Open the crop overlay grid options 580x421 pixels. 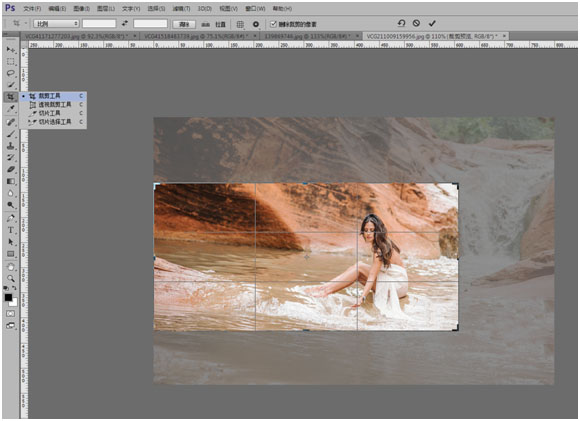240,24
